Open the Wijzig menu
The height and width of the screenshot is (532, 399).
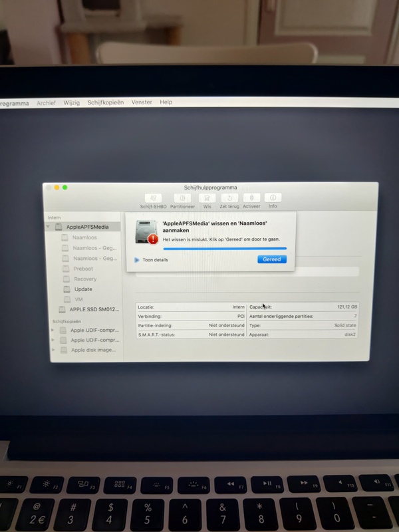(72, 102)
